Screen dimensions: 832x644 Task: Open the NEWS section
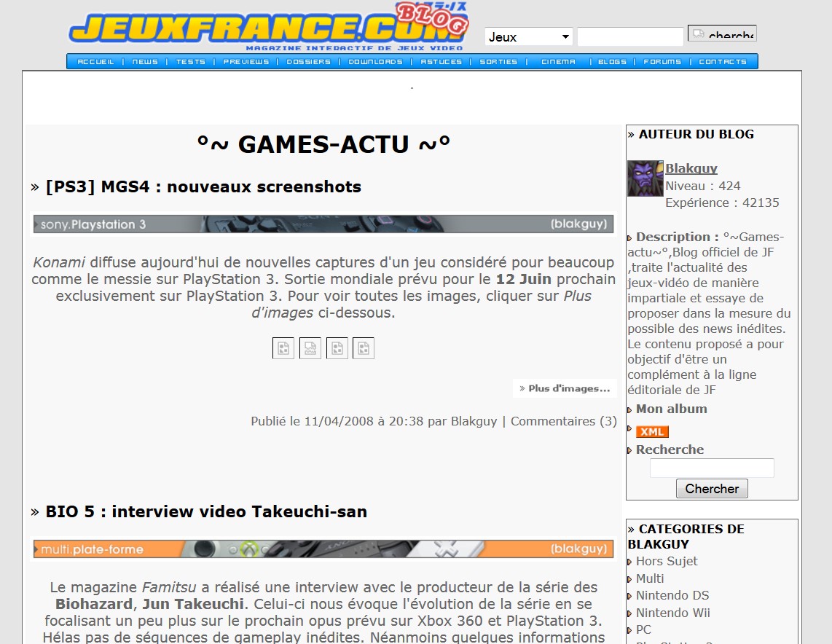[145, 61]
